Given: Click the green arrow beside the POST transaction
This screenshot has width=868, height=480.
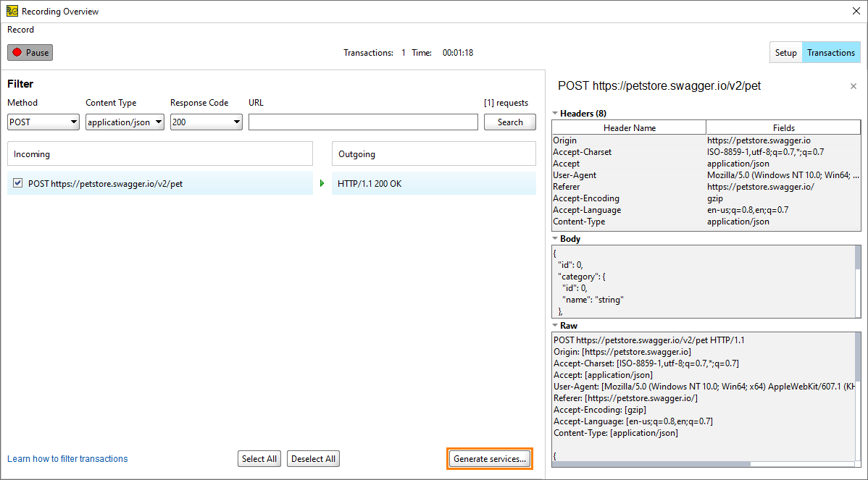Looking at the screenshot, I should (x=322, y=183).
